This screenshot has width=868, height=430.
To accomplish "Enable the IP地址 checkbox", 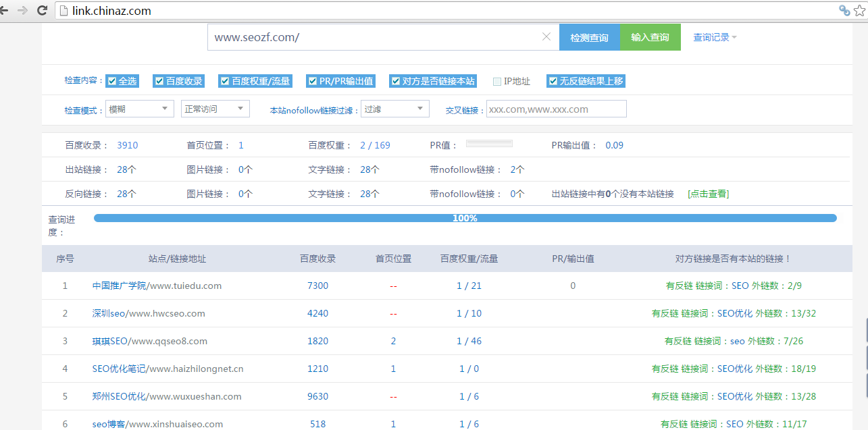I will (x=496, y=80).
